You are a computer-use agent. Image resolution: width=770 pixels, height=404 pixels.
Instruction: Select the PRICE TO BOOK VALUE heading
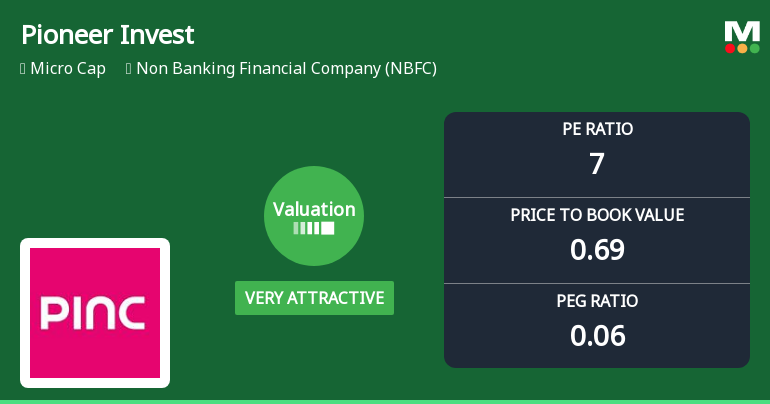tap(597, 215)
